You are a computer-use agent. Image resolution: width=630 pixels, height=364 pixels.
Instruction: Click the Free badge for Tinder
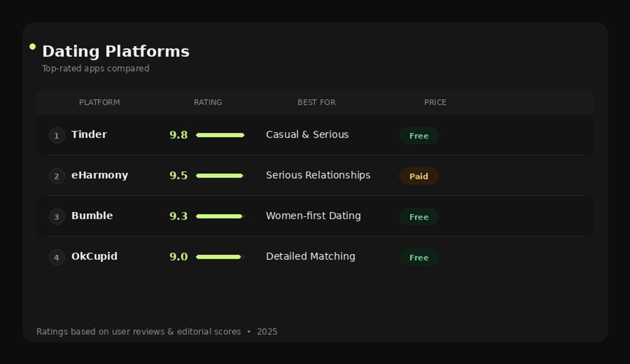419,136
